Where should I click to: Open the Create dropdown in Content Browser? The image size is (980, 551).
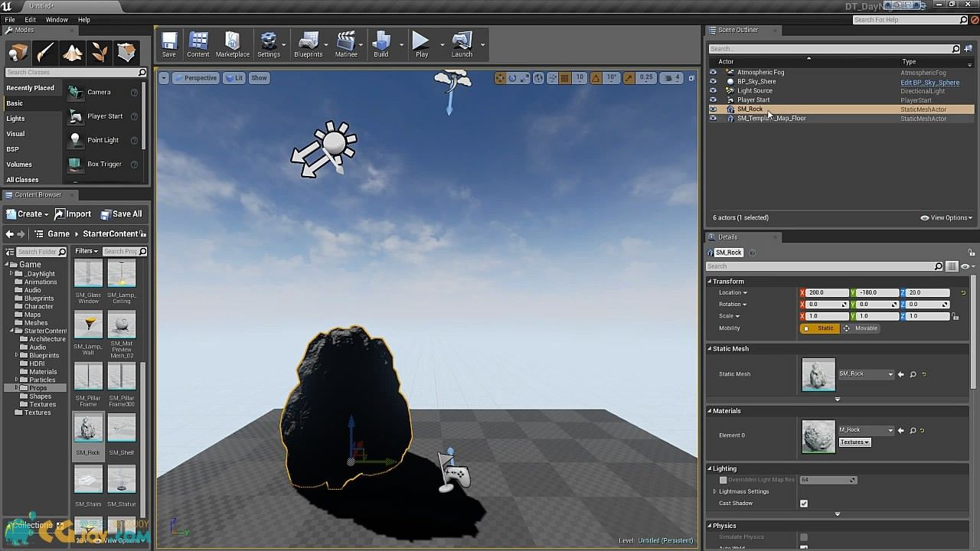point(28,214)
